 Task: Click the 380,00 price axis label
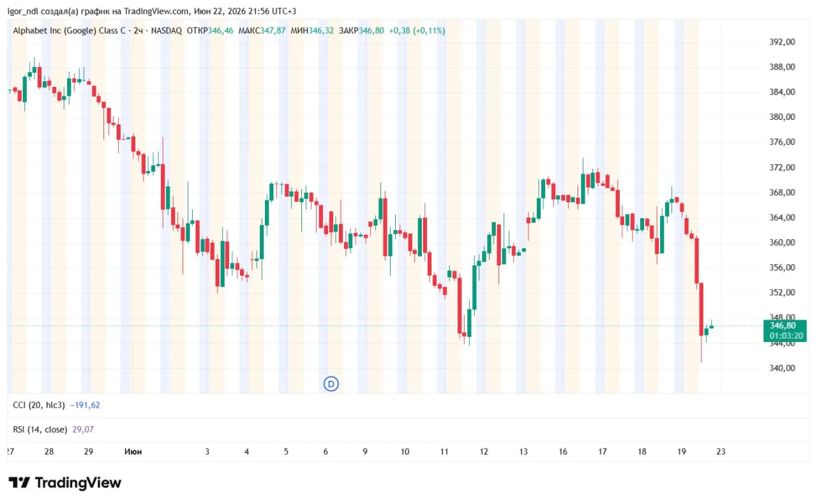(x=782, y=117)
